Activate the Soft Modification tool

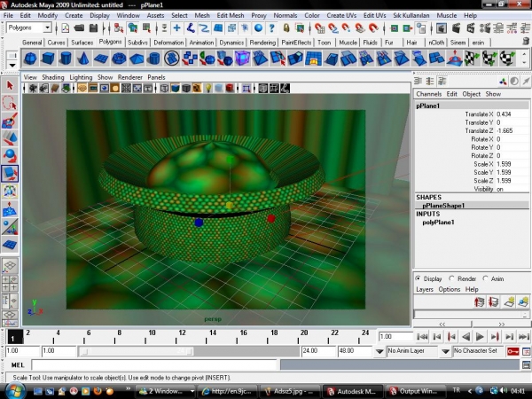point(10,208)
